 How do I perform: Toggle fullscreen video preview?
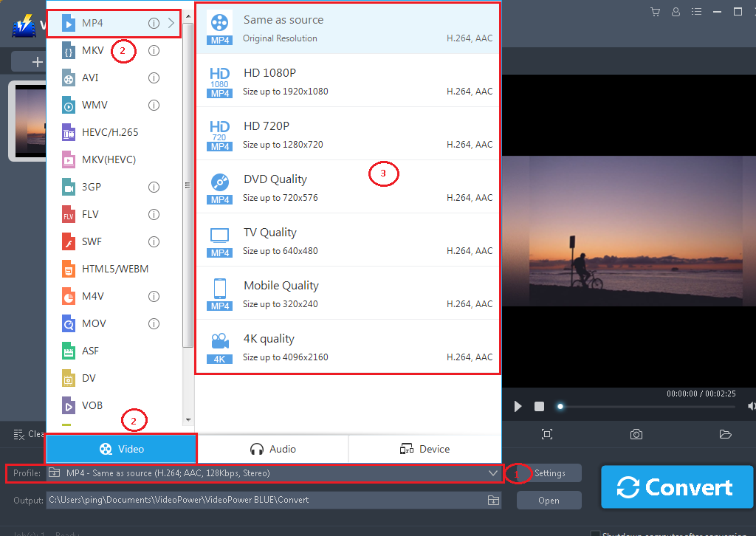click(x=546, y=434)
